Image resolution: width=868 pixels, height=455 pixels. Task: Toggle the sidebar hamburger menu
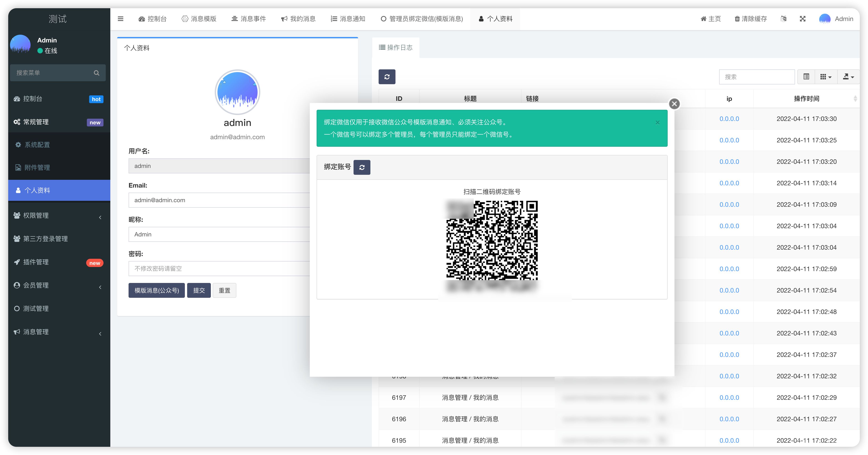[x=120, y=19]
